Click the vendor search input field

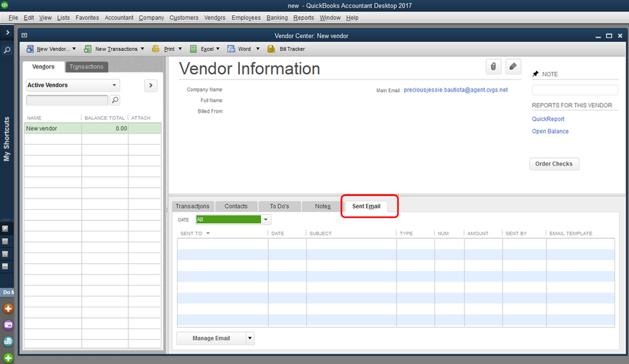click(67, 100)
